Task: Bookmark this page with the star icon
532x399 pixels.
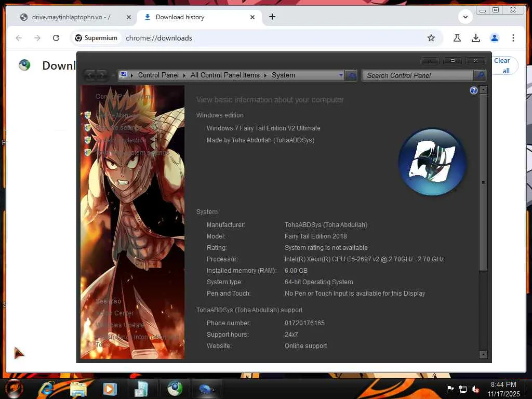Action: click(431, 38)
